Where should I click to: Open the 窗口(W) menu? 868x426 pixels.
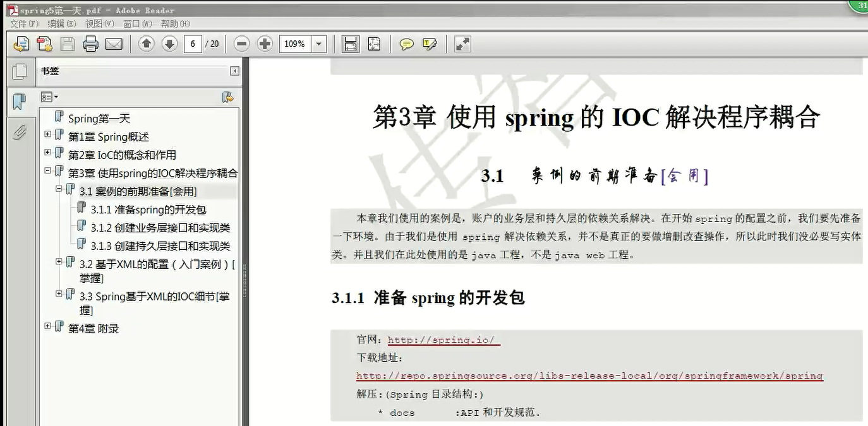tap(138, 23)
